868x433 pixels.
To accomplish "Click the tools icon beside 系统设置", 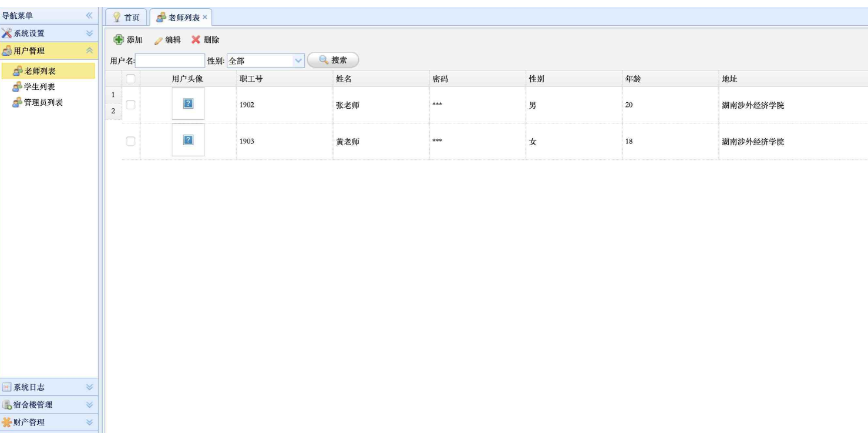I will coord(6,33).
